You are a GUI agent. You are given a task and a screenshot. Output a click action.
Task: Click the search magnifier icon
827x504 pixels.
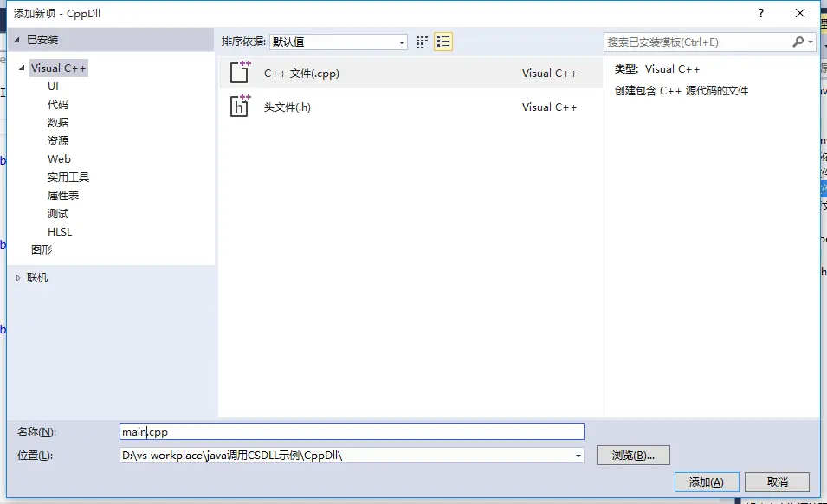coord(798,42)
